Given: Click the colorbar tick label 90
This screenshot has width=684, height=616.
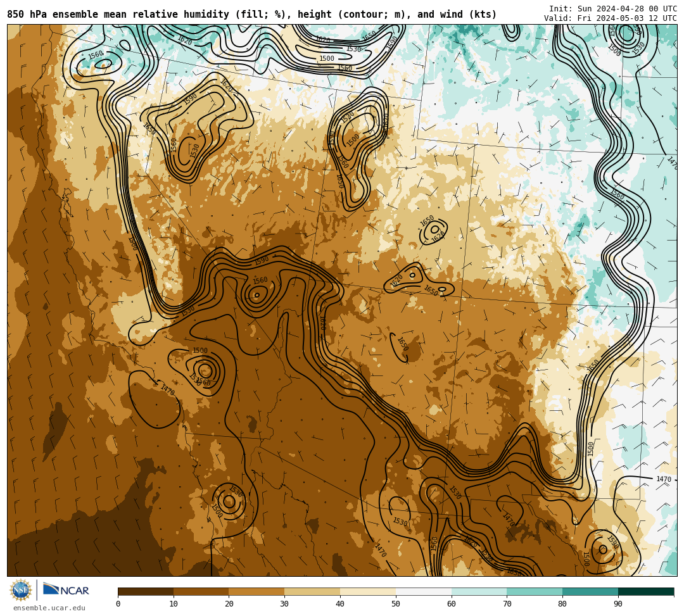Looking at the screenshot, I should pyautogui.click(x=618, y=604).
